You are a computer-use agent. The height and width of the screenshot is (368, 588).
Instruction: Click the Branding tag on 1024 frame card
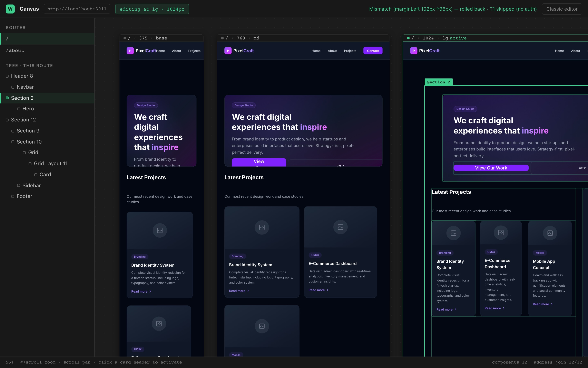coord(445,253)
